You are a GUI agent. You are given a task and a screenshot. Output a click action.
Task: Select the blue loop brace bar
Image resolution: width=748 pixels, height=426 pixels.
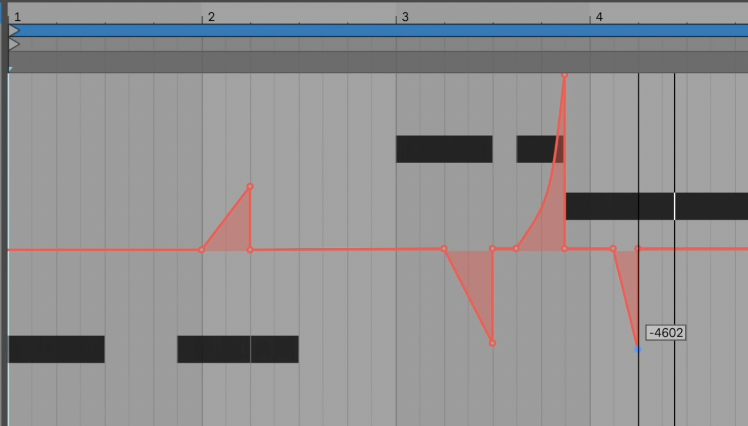pyautogui.click(x=378, y=31)
